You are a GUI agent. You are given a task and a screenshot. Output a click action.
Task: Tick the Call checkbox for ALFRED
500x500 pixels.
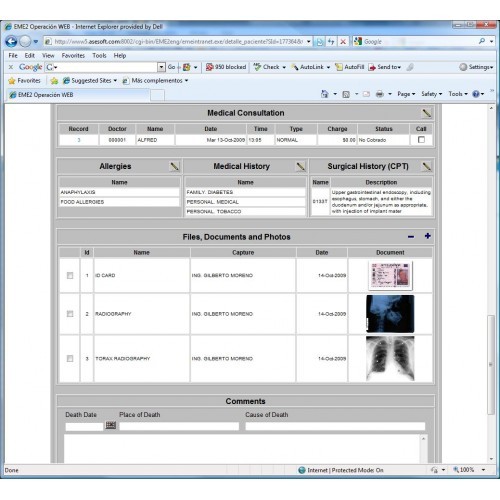click(x=421, y=140)
